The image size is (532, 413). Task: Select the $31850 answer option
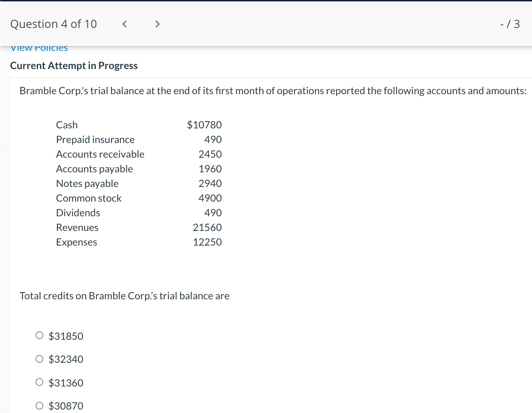[x=39, y=336]
